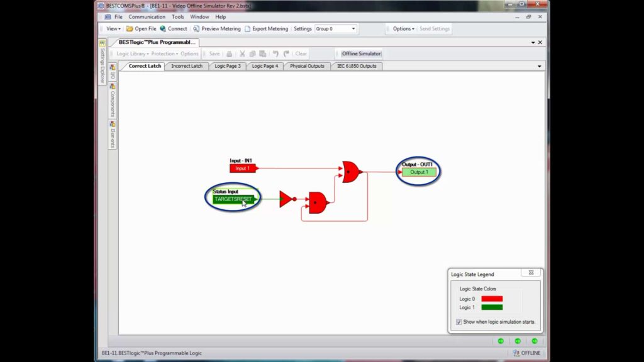Viewport: 644px width, 362px height.
Task: Toggle the TARGETSRESET status input
Action: pyautogui.click(x=233, y=199)
